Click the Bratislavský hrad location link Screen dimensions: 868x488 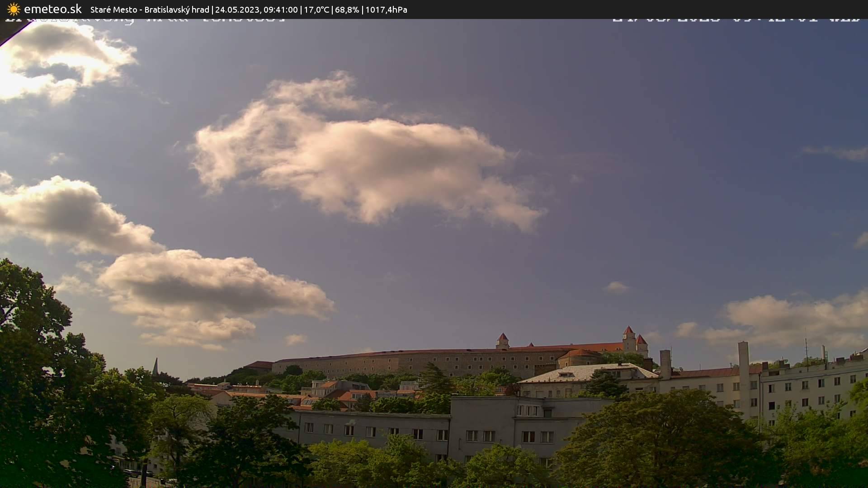(176, 9)
